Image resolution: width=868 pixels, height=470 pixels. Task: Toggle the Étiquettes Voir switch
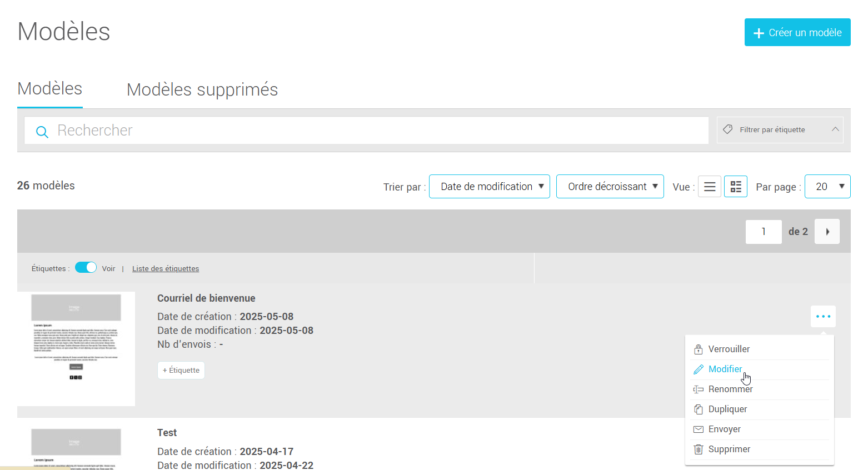click(86, 267)
